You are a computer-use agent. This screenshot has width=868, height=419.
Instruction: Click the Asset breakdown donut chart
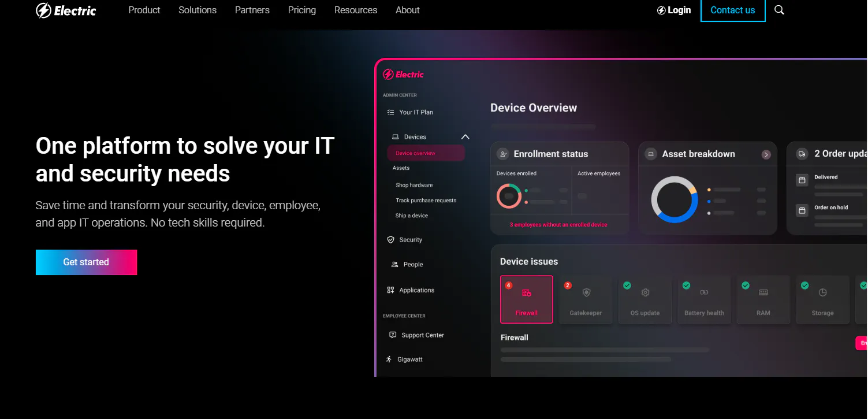pyautogui.click(x=675, y=199)
